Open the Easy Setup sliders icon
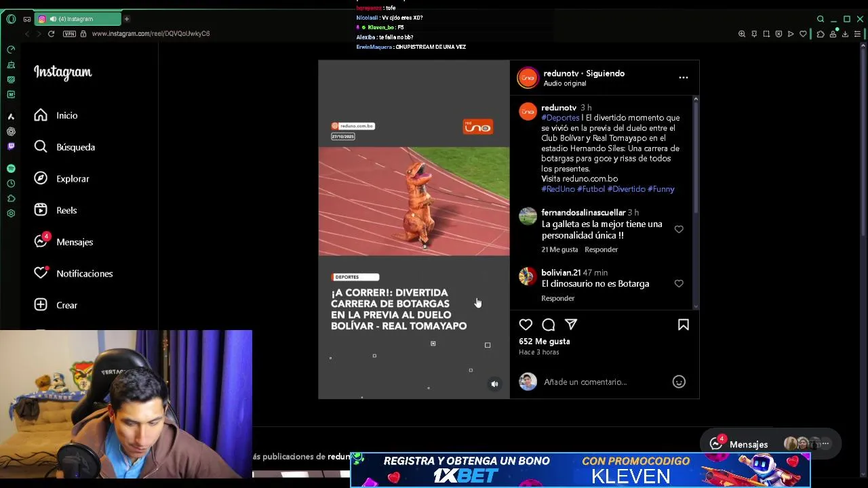The height and width of the screenshot is (488, 868). tap(858, 34)
